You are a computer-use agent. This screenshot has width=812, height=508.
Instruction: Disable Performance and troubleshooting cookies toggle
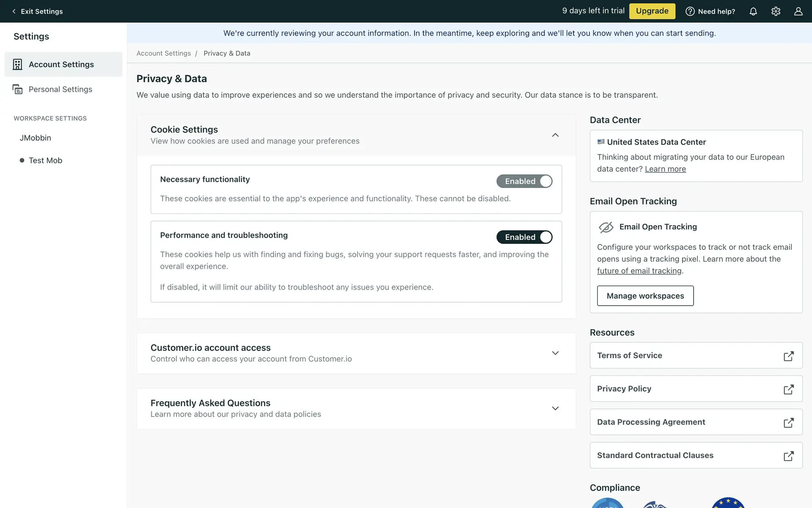point(524,237)
